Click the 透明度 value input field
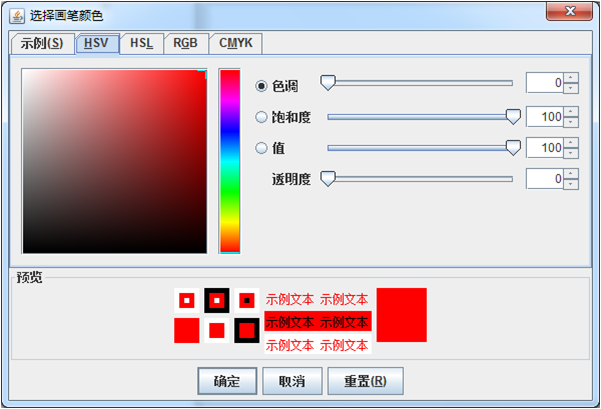Image resolution: width=601 pixels, height=409 pixels. pos(545,179)
